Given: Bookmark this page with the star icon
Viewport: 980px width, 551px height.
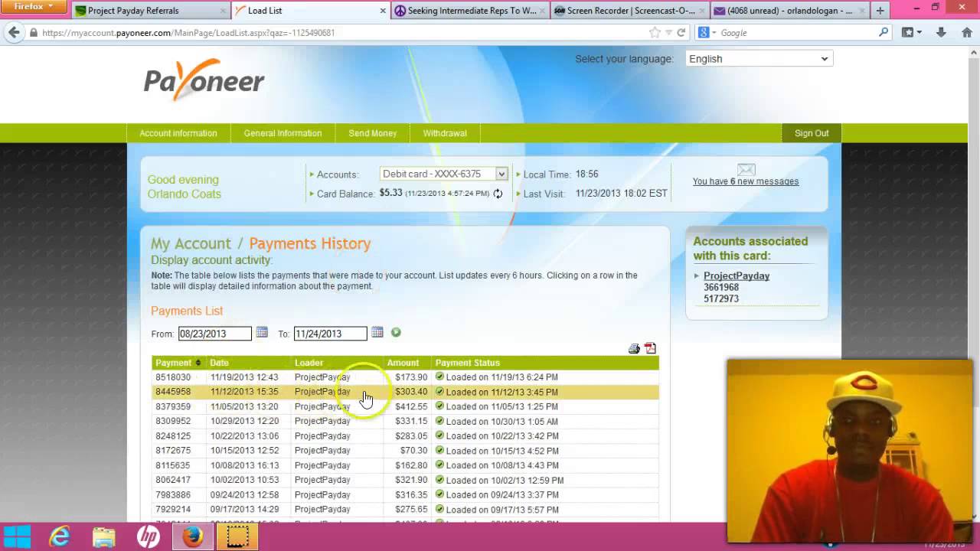Looking at the screenshot, I should 655,33.
